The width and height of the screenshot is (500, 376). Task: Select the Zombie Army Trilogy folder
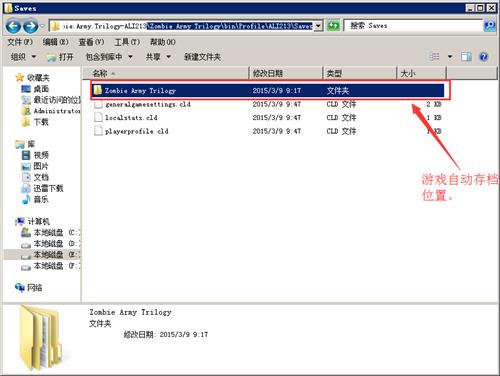[267, 90]
